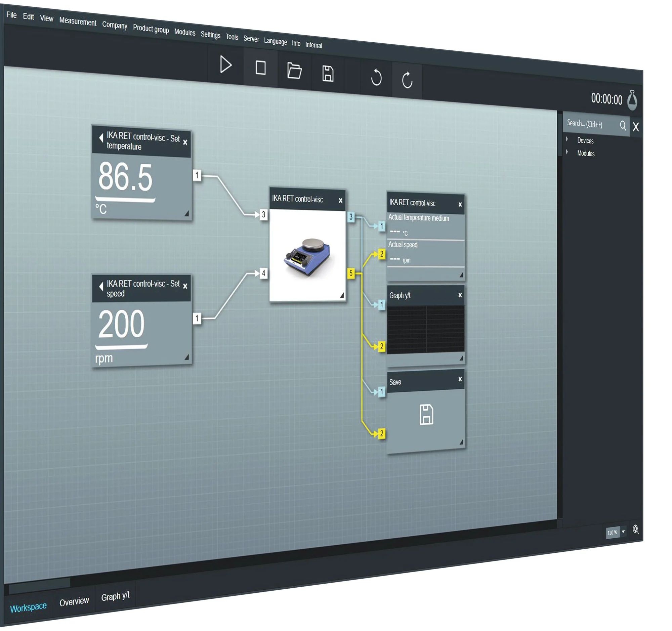672x631 pixels.
Task: Collapse the Set temperature block arrow
Action: (x=101, y=138)
